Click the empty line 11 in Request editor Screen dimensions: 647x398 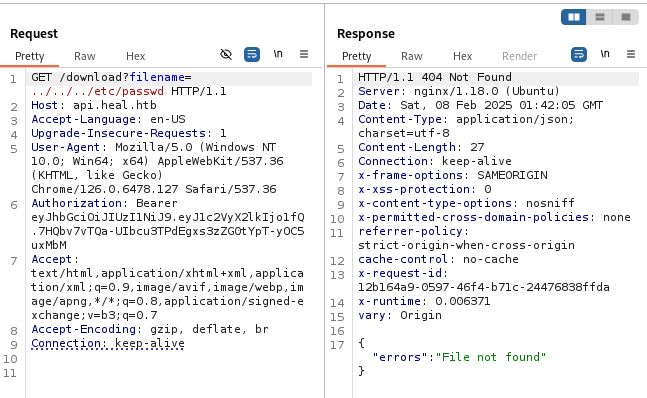[x=169, y=373]
